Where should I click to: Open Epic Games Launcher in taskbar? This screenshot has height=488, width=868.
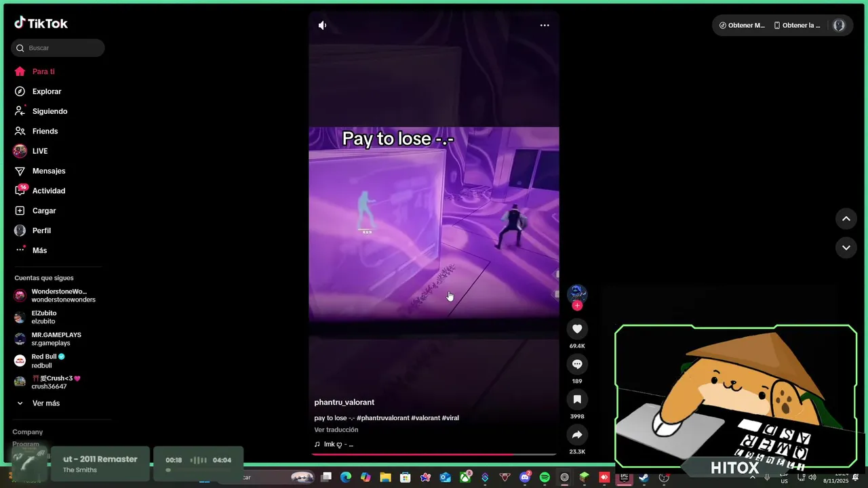click(x=624, y=477)
